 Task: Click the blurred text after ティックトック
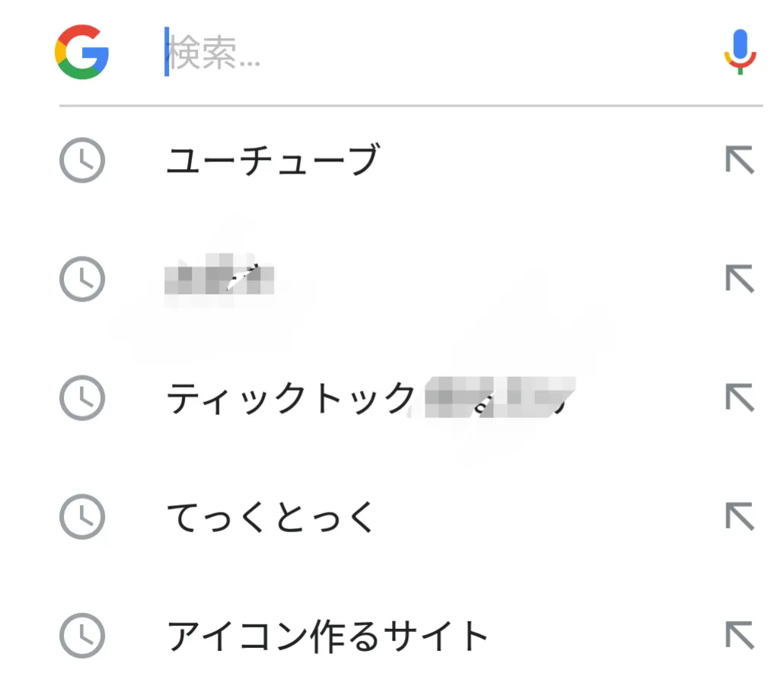point(498,398)
